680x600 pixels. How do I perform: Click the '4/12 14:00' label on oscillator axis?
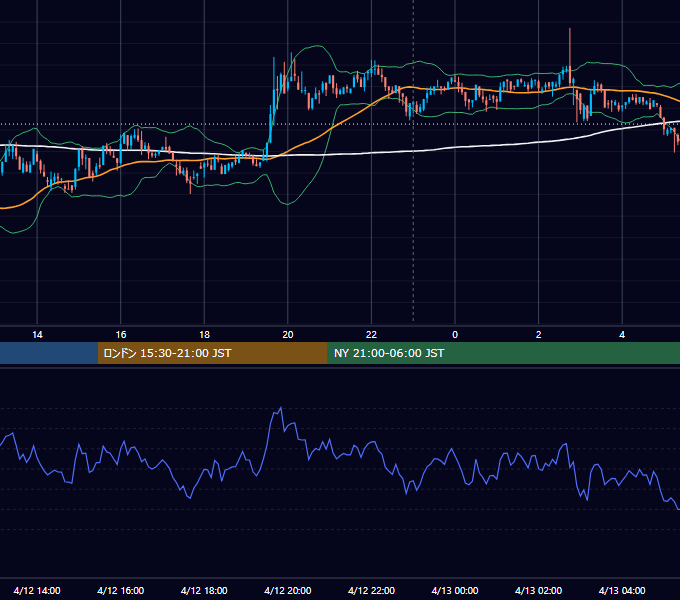pyautogui.click(x=37, y=590)
